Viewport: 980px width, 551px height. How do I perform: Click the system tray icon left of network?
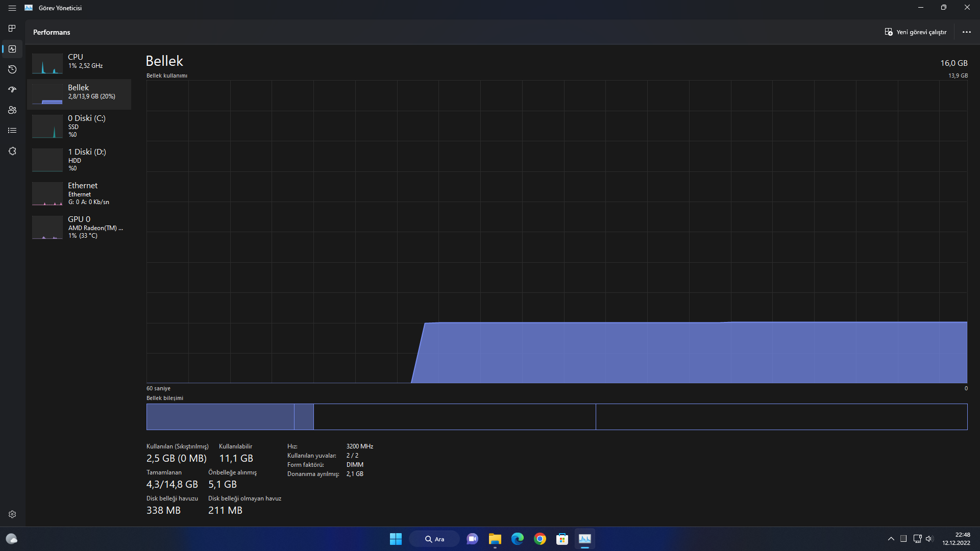point(903,539)
